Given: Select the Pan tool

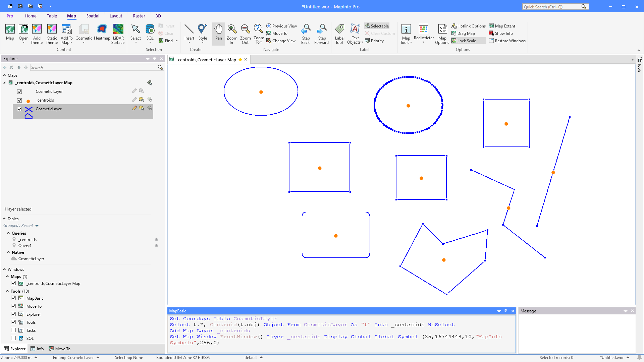Looking at the screenshot, I should click(x=218, y=34).
